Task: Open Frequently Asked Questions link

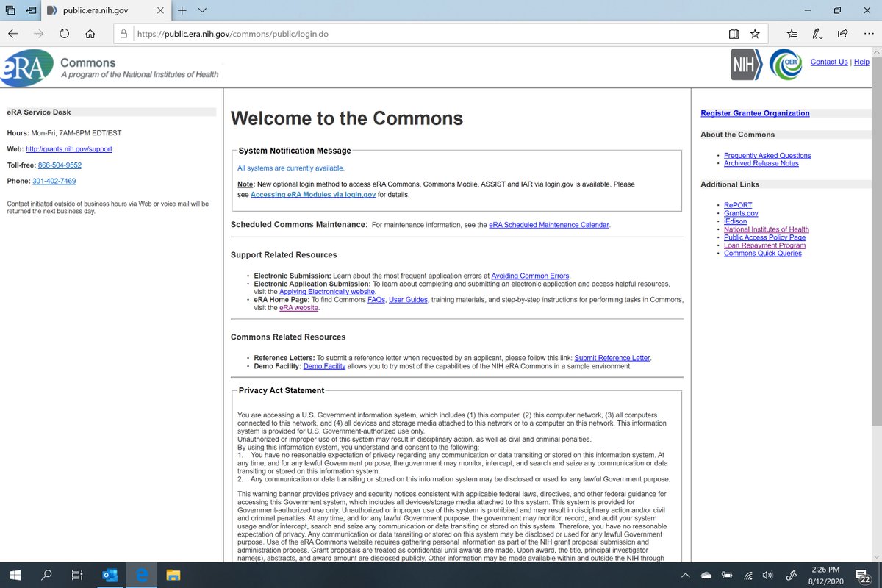Action: coord(767,156)
